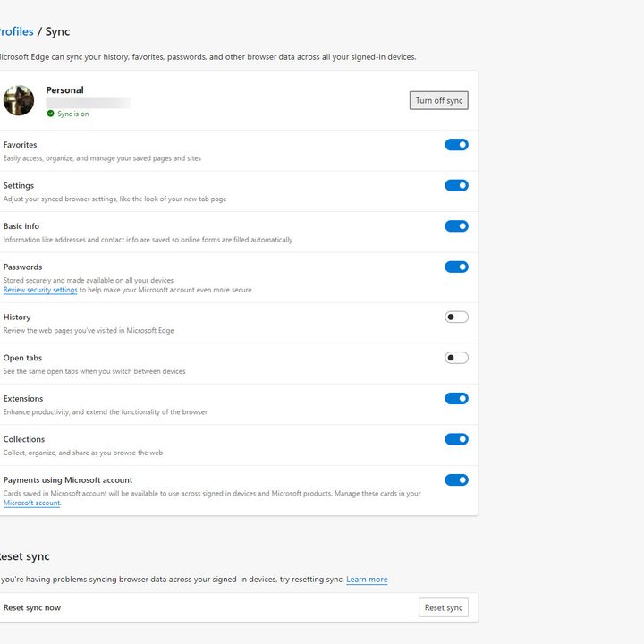Viewport: 644px width, 644px height.
Task: Click the Passwords heading text
Action: [x=22, y=267]
